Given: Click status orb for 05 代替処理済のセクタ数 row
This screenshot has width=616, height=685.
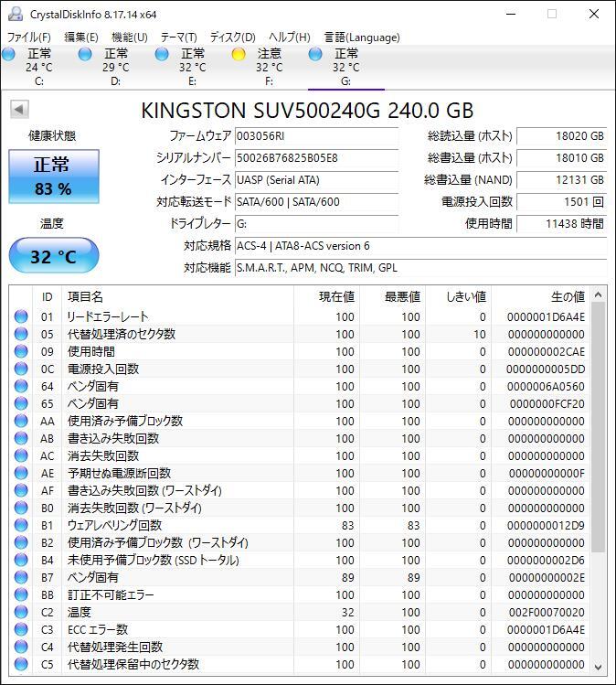Looking at the screenshot, I should [x=21, y=334].
